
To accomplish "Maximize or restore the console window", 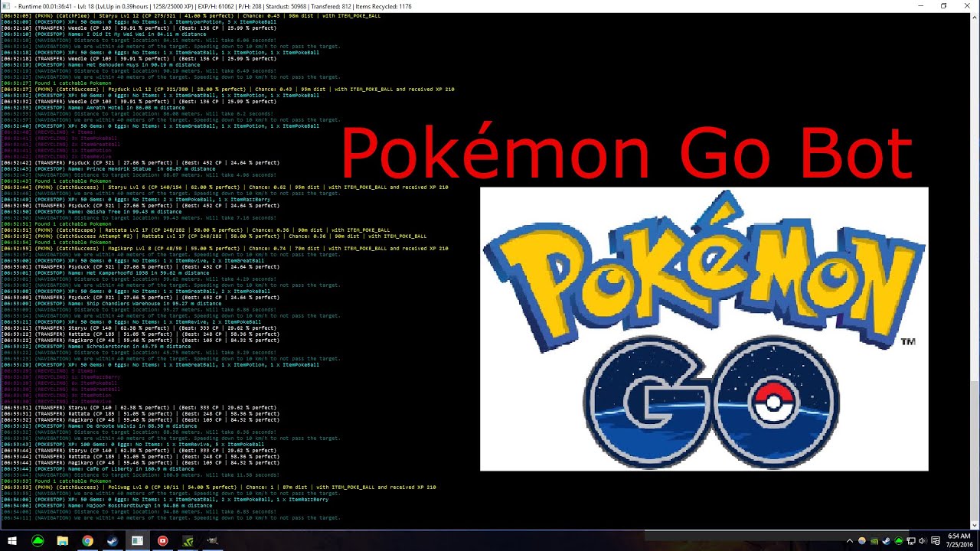I will tap(943, 5).
